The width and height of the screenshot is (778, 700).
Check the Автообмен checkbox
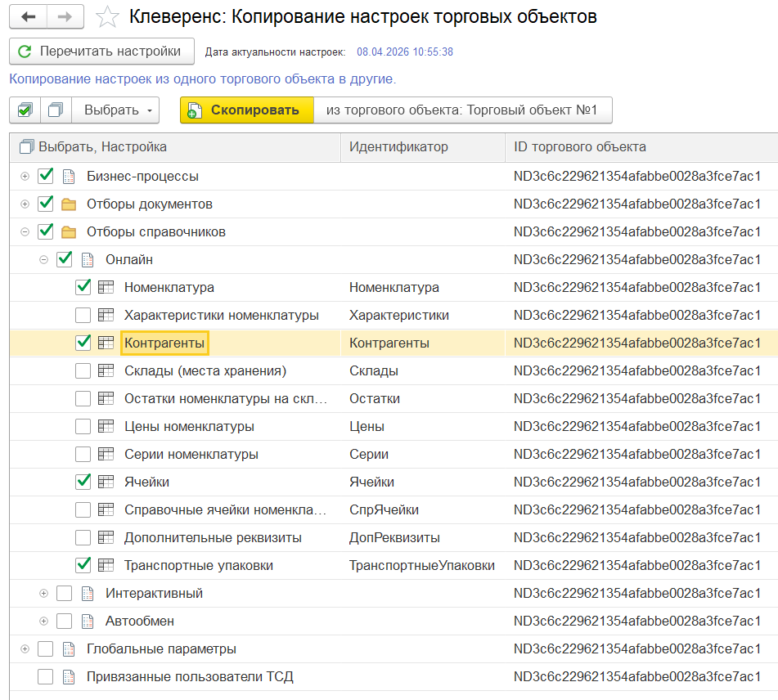64,621
